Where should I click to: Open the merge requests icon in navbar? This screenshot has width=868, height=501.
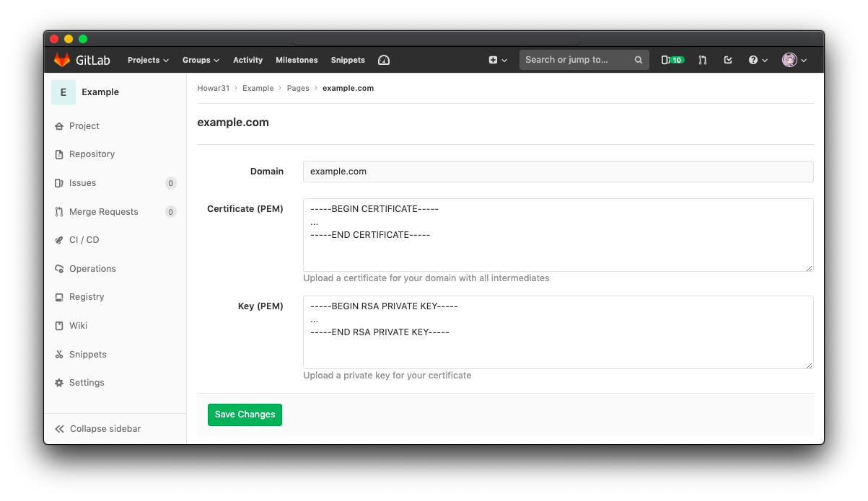coord(703,60)
